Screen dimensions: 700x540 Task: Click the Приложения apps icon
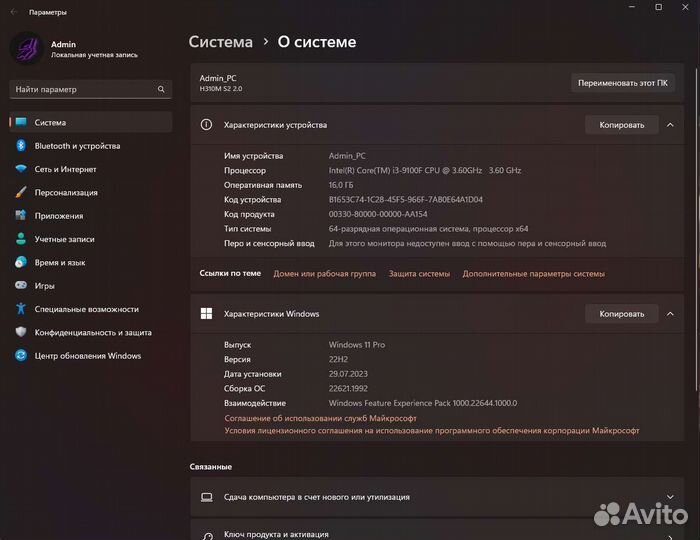point(21,216)
